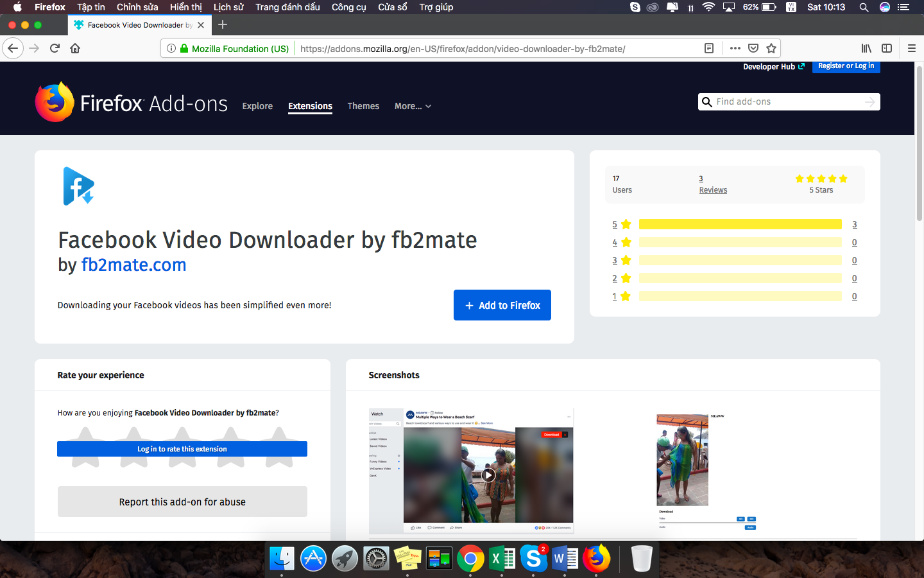The width and height of the screenshot is (924, 578).
Task: Show the Library bookmarks icon
Action: click(x=866, y=48)
